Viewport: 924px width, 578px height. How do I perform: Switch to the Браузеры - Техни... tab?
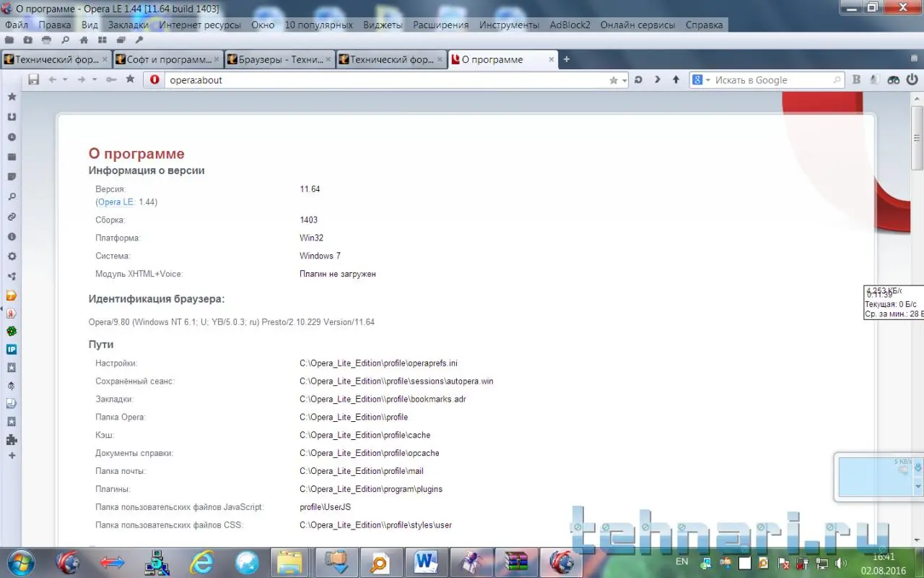pos(281,59)
